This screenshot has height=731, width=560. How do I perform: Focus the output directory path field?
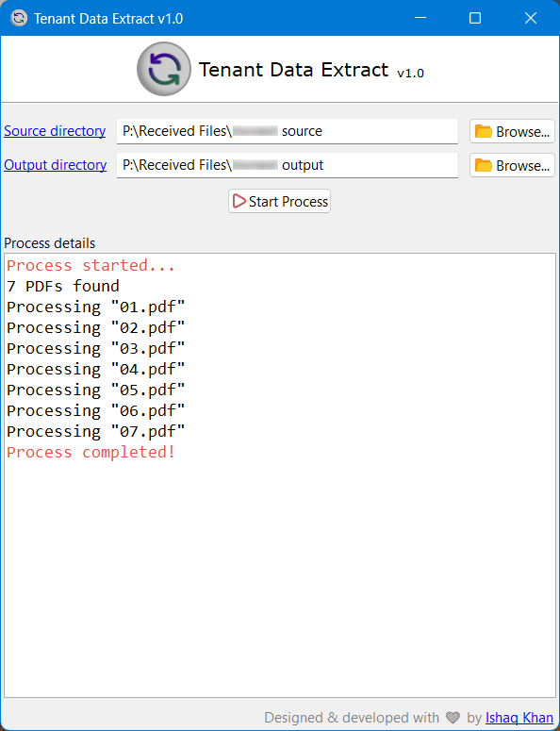point(288,165)
